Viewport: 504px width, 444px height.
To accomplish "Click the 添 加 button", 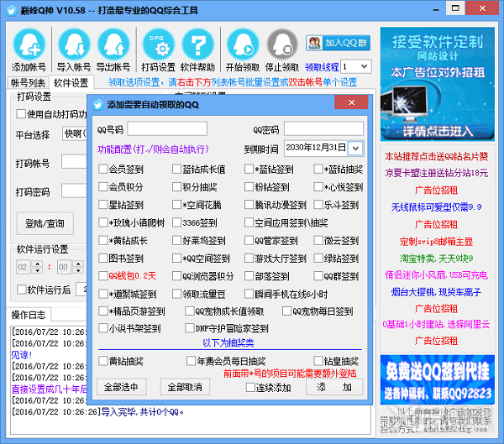I will point(334,387).
